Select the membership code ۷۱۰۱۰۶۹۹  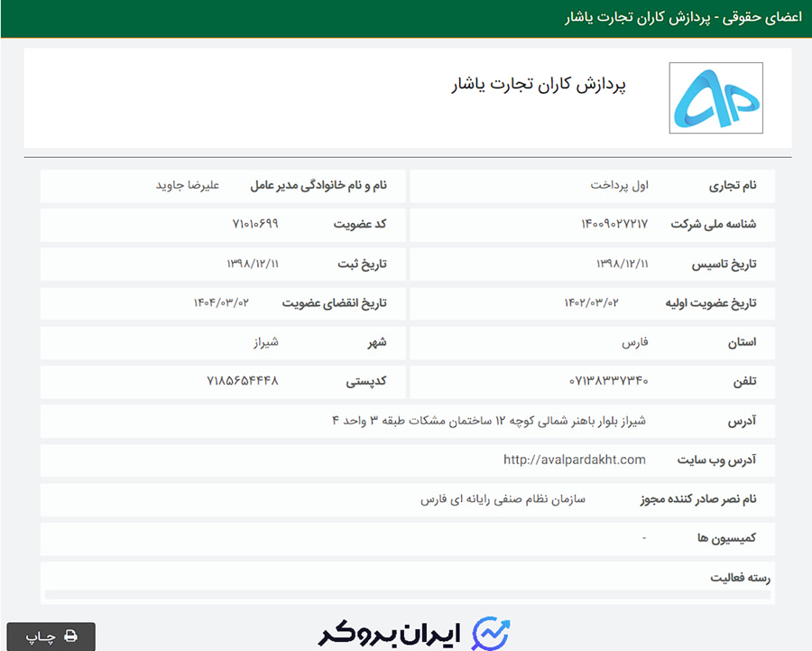(x=255, y=224)
